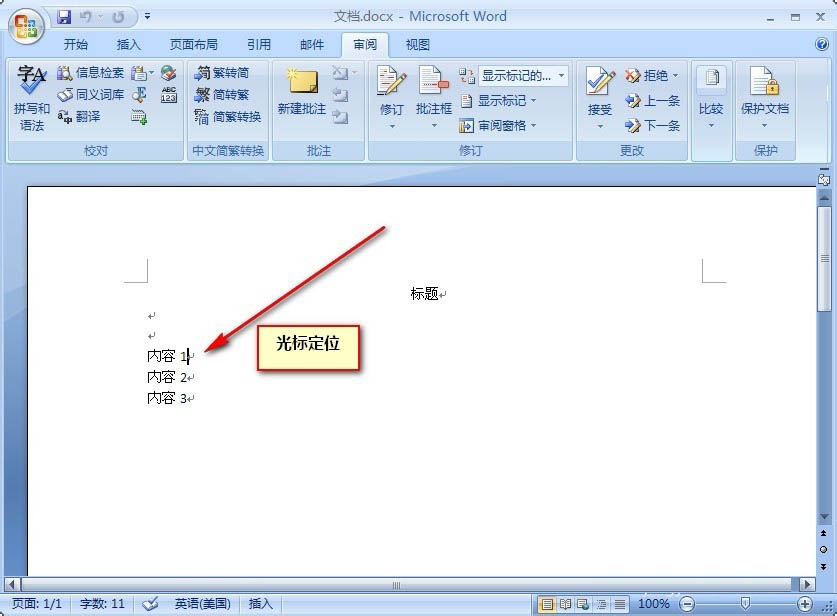Open the Office button menu

click(28, 26)
